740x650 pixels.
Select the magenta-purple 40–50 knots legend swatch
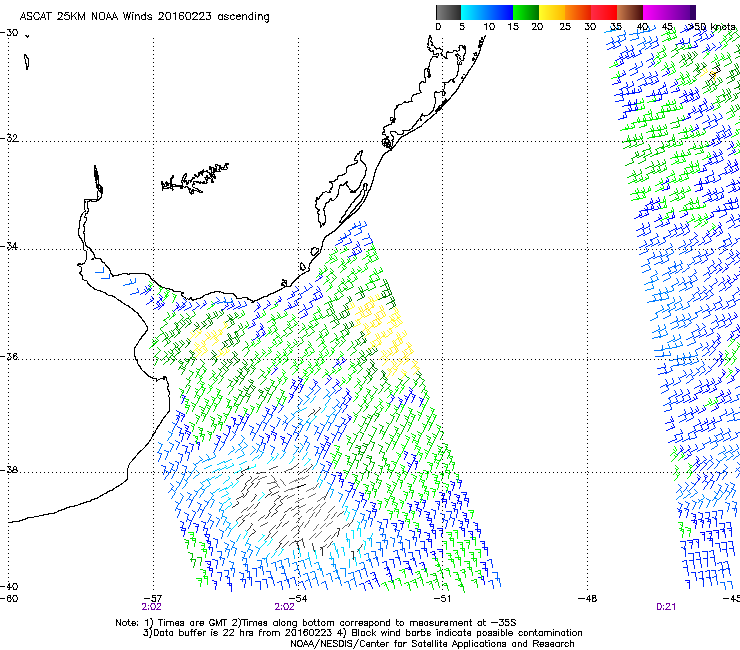[x=669, y=12]
